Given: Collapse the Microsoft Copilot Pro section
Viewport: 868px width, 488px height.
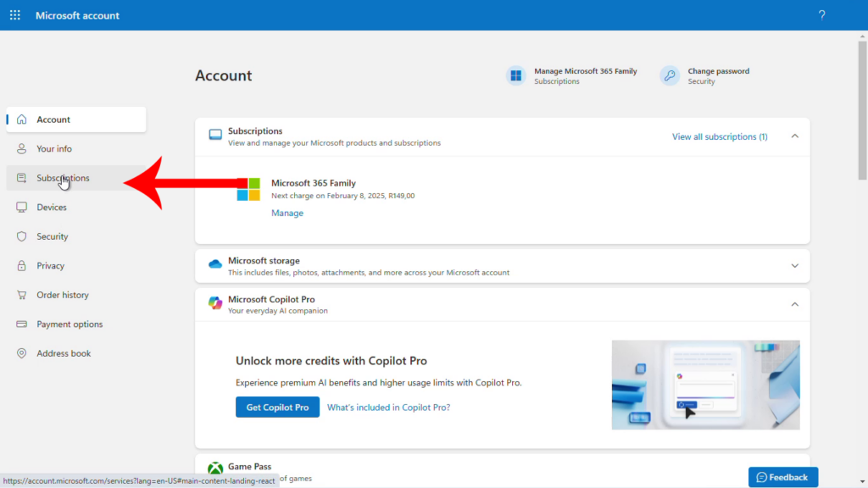Looking at the screenshot, I should pyautogui.click(x=794, y=304).
